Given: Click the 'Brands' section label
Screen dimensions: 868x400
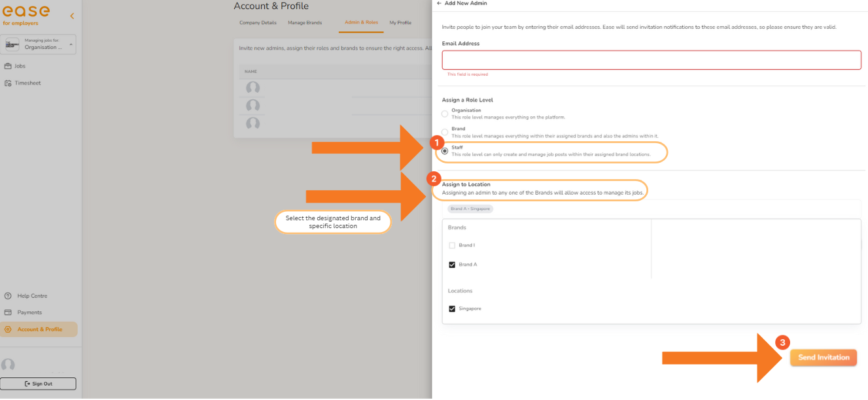Looking at the screenshot, I should tap(457, 227).
